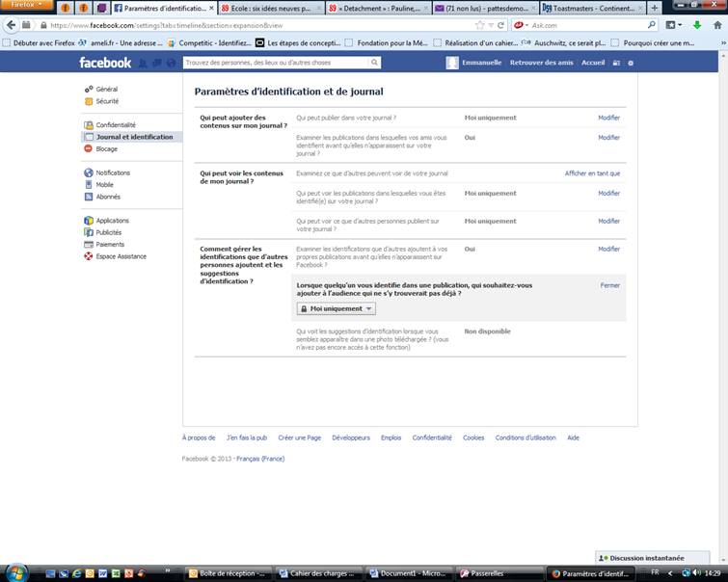
Task: Open Blocage settings in sidebar
Action: pos(106,149)
